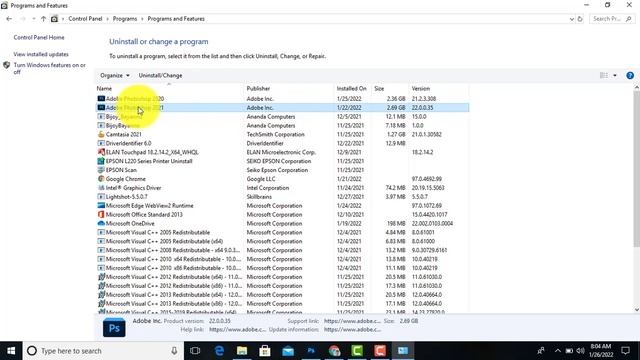Screen dimensions: 640x360
Task: Select Microsoft Visual C++ 2005 Redistributable (x64)
Action: (164, 241)
